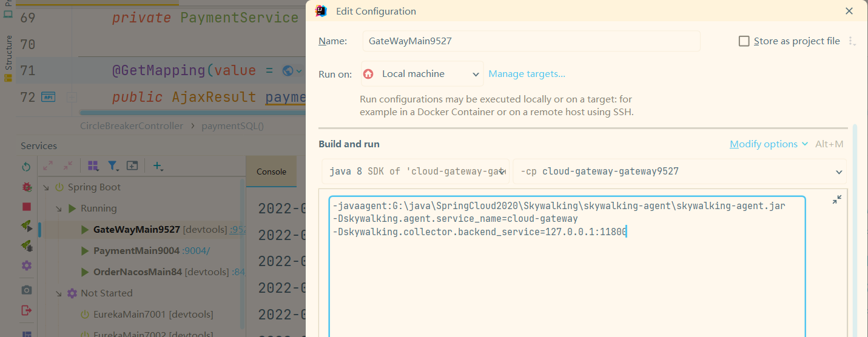The height and width of the screenshot is (337, 868).
Task: Collapse the VM options field
Action: (836, 199)
